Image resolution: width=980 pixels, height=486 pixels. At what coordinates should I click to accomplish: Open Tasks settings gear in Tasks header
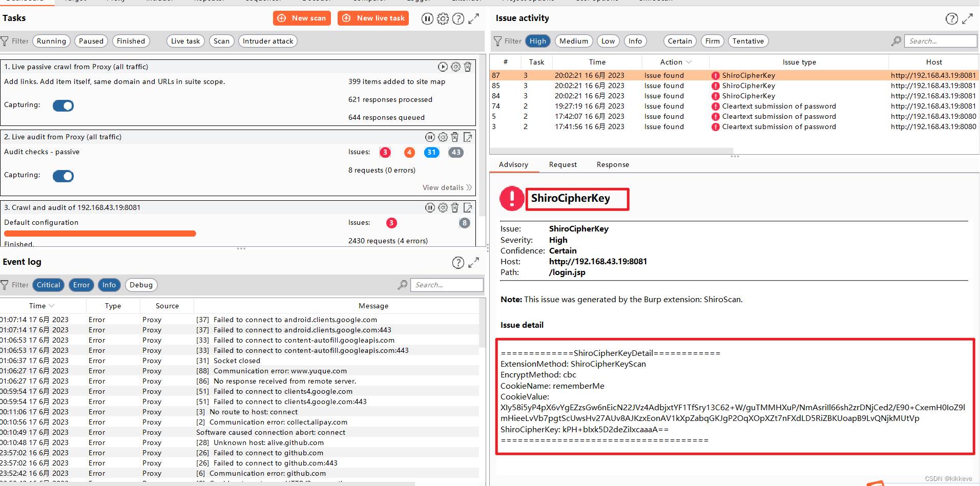point(443,18)
